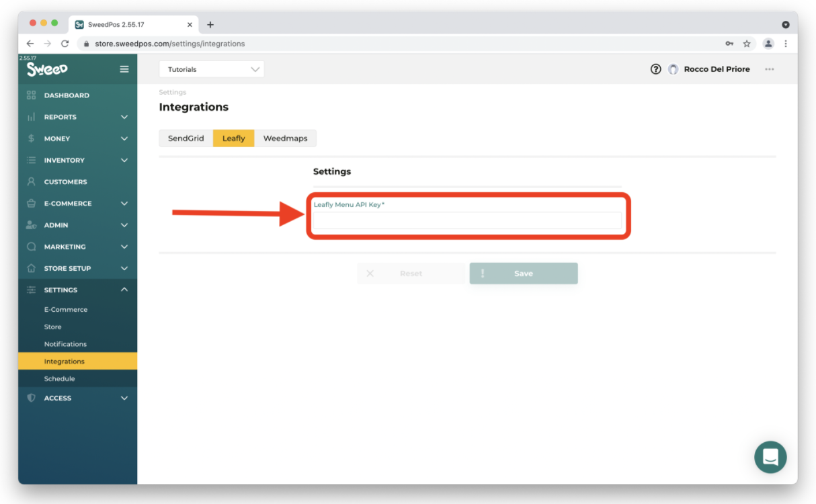The width and height of the screenshot is (816, 504).
Task: Expand the sidebar E-Commerce menu chevron
Action: click(124, 203)
